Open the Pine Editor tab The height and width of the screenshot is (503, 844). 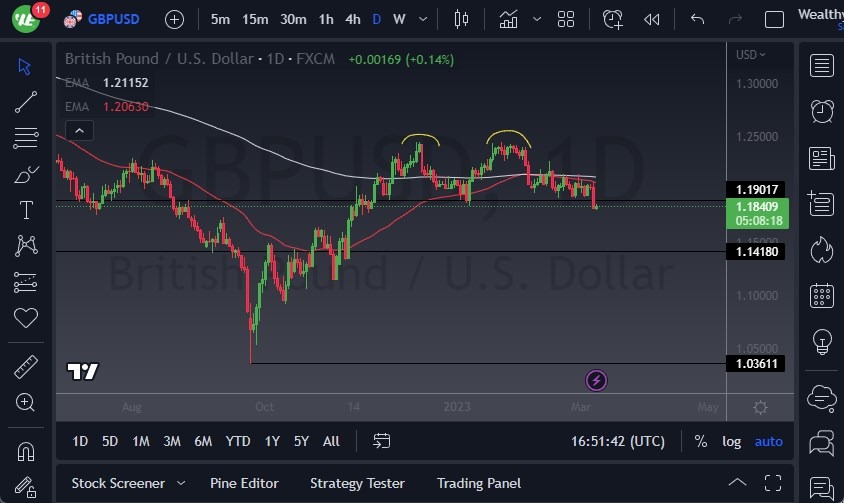pyautogui.click(x=244, y=483)
